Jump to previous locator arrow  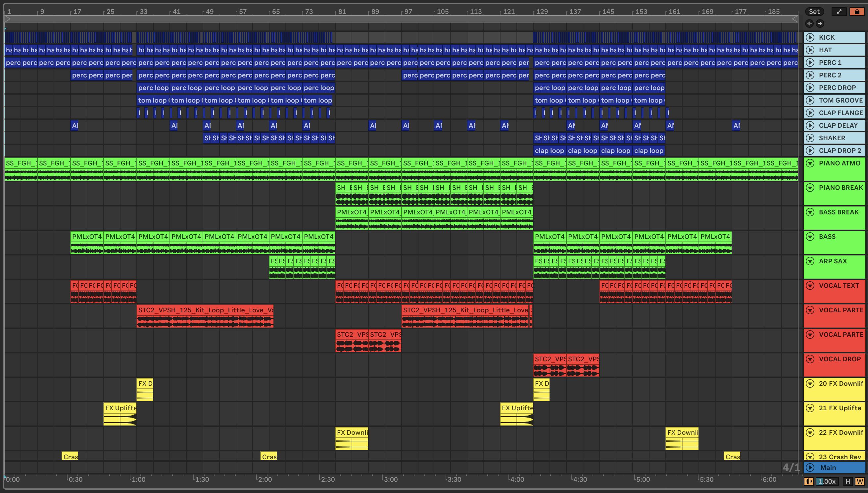pos(809,23)
